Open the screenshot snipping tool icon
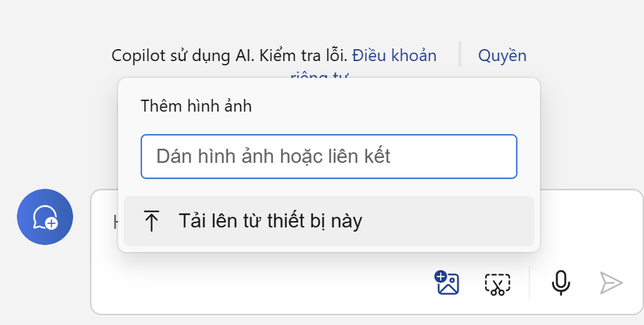The image size is (644, 325). click(x=497, y=284)
